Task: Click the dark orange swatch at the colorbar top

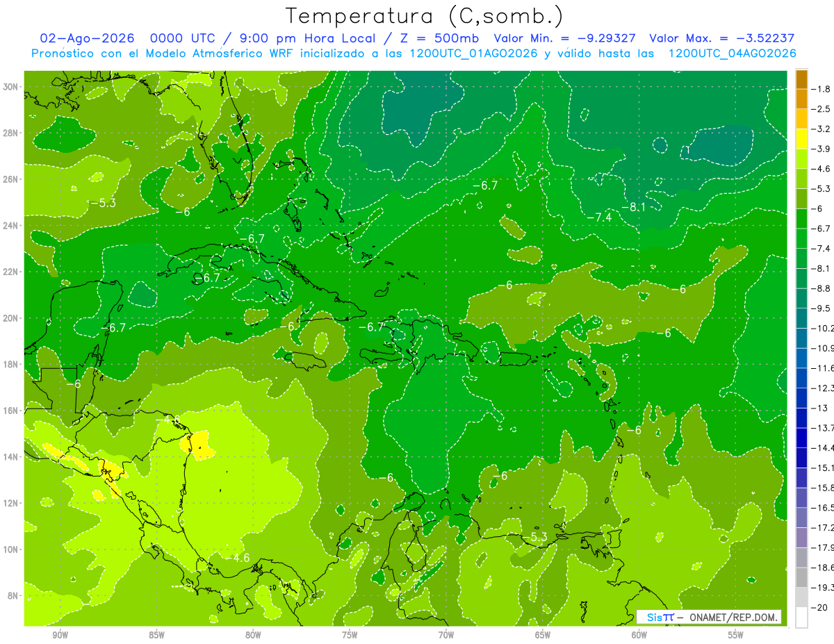Action: (801, 79)
